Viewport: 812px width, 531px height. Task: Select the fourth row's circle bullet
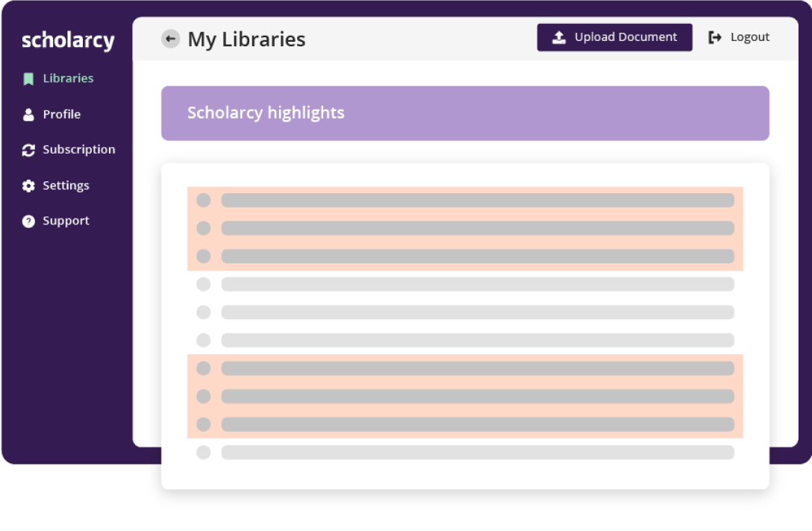(203, 284)
